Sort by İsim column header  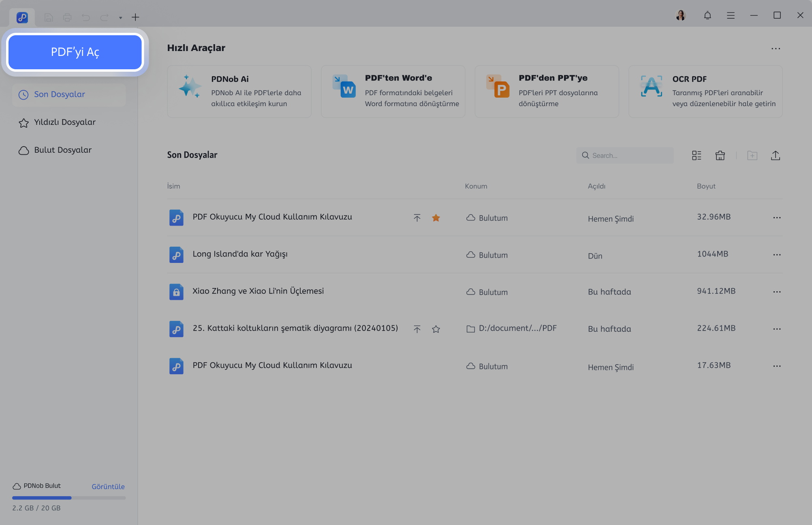point(173,186)
